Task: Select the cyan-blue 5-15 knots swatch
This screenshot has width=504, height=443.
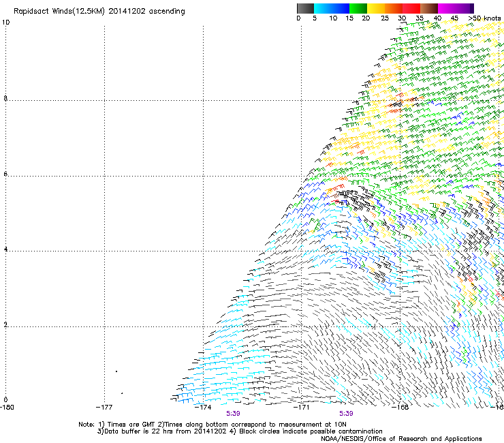Action: pyautogui.click(x=332, y=8)
